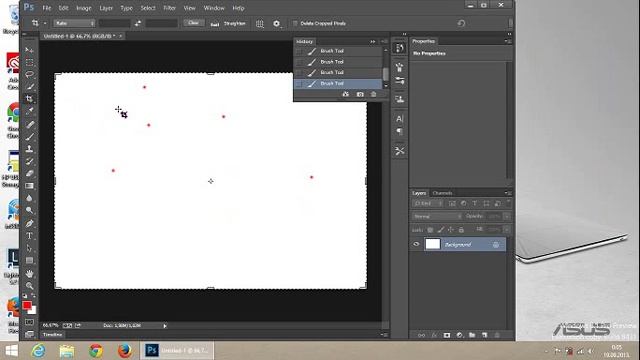Hide the Background layer eye icon
Viewport: 640px width, 360px height.
tap(416, 244)
